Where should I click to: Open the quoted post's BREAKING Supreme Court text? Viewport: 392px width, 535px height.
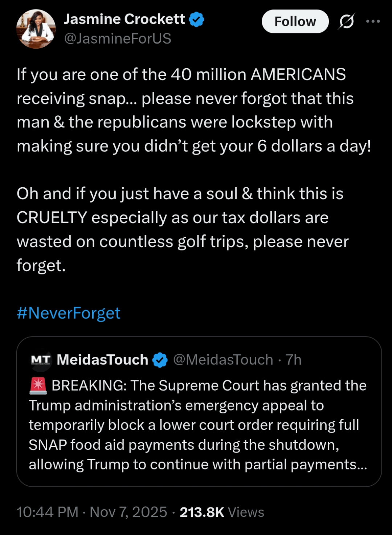coord(198,425)
